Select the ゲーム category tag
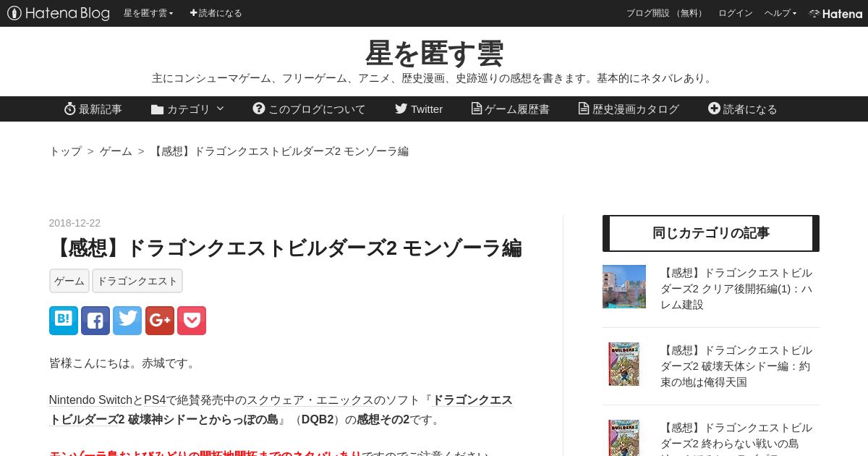Viewport: 868px width, 456px height. point(69,281)
